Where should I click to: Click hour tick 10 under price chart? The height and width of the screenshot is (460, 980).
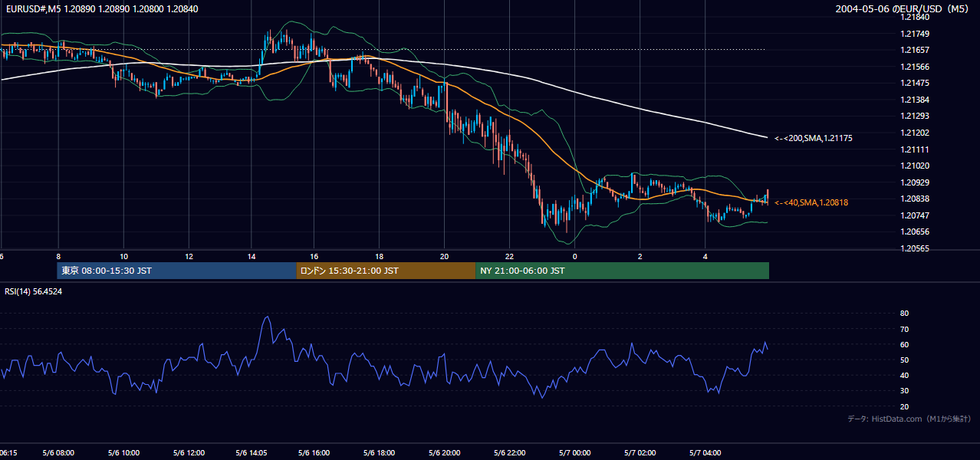(x=124, y=256)
